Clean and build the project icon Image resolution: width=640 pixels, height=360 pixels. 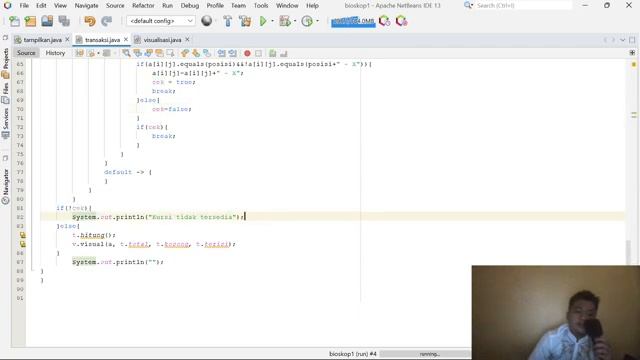coord(245,21)
